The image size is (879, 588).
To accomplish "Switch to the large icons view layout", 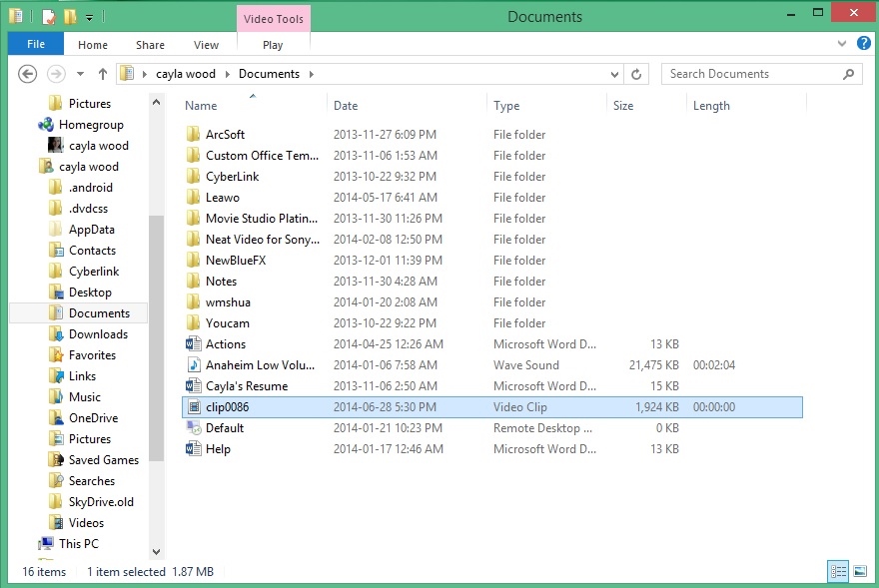I will pyautogui.click(x=860, y=572).
